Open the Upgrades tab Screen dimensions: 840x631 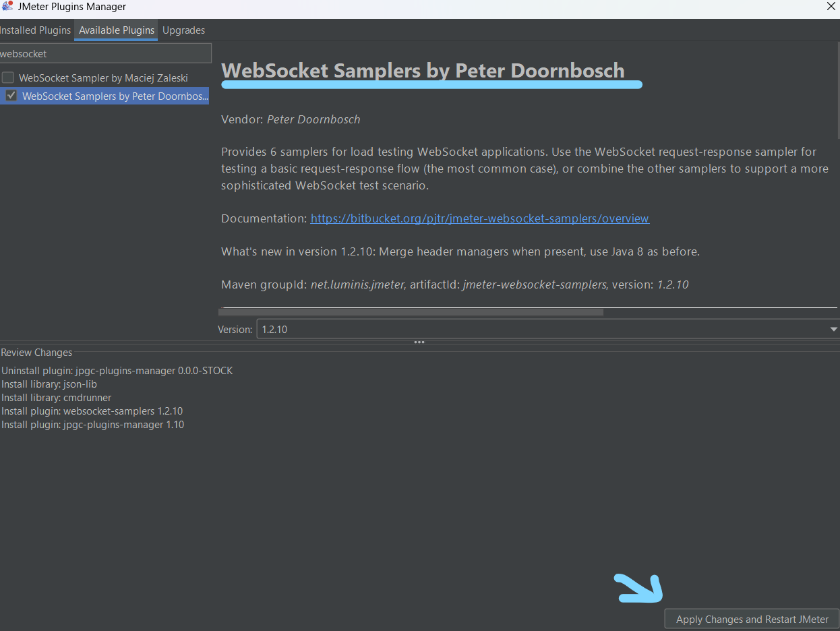point(183,30)
